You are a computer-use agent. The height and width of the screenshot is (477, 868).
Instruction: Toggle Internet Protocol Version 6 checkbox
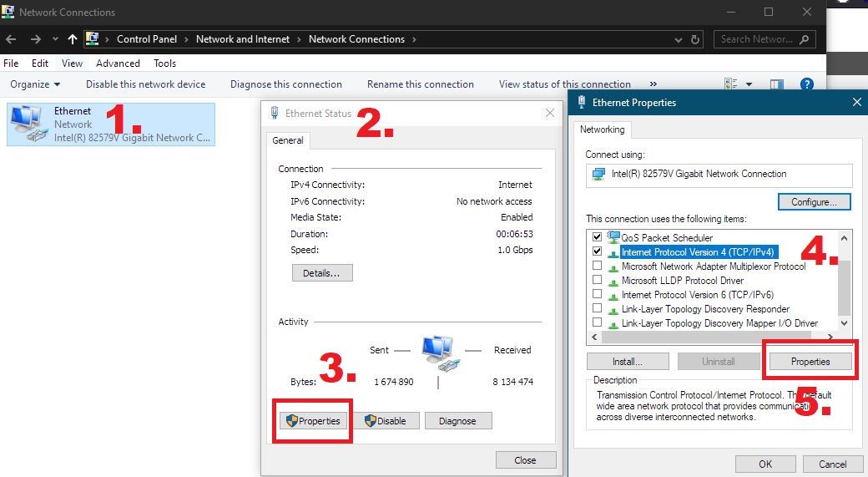tap(597, 293)
